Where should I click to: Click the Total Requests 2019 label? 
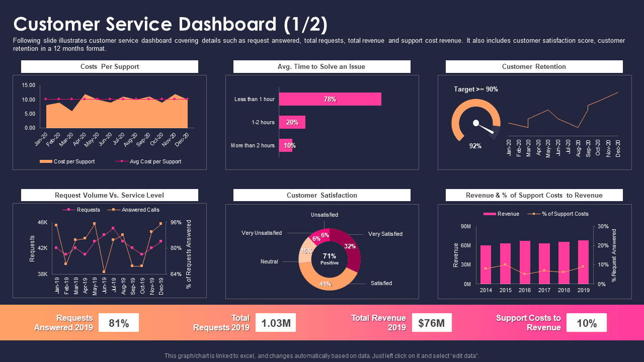click(x=222, y=323)
